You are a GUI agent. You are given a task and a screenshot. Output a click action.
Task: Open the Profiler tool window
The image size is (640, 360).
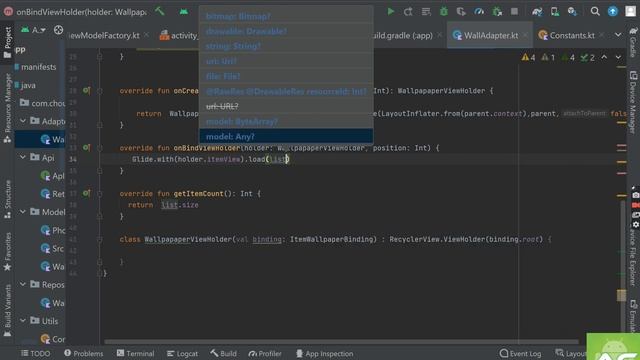click(x=265, y=353)
